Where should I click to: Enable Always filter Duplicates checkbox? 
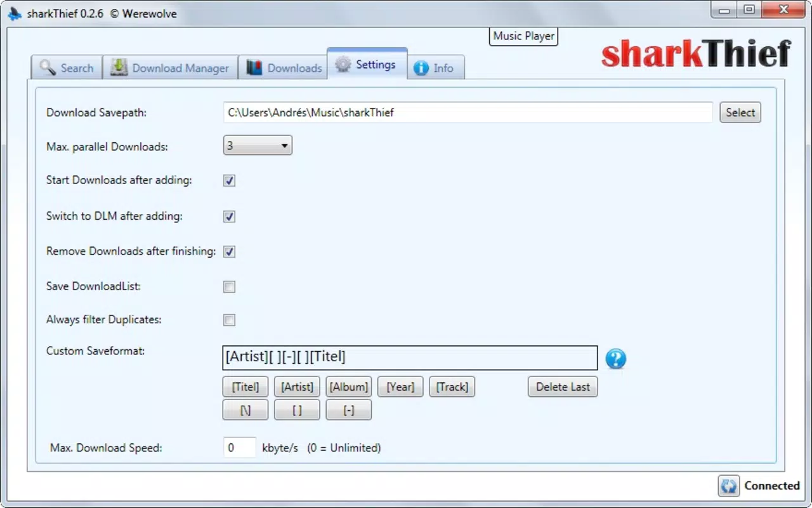229,320
